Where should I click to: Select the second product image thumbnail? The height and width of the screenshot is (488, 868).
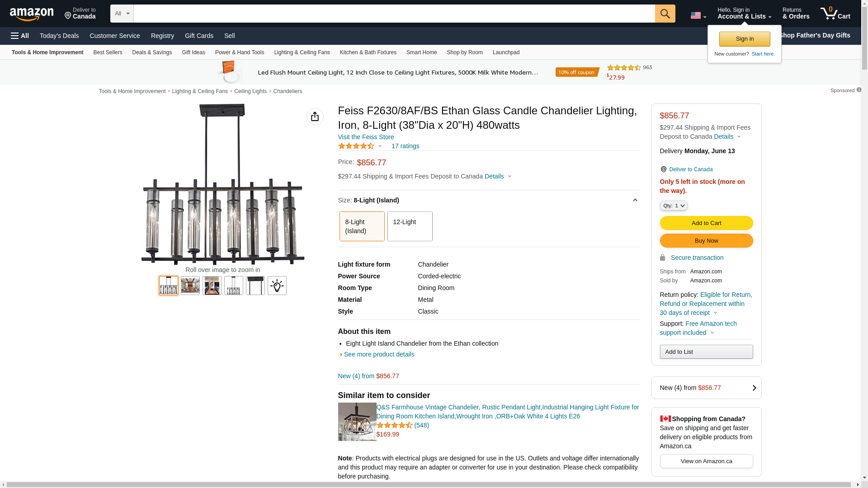190,286
